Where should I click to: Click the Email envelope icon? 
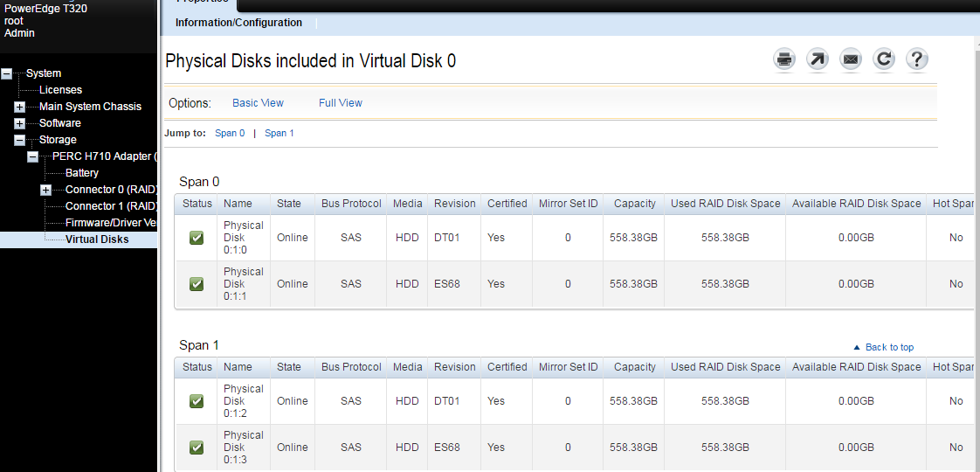coord(851,59)
